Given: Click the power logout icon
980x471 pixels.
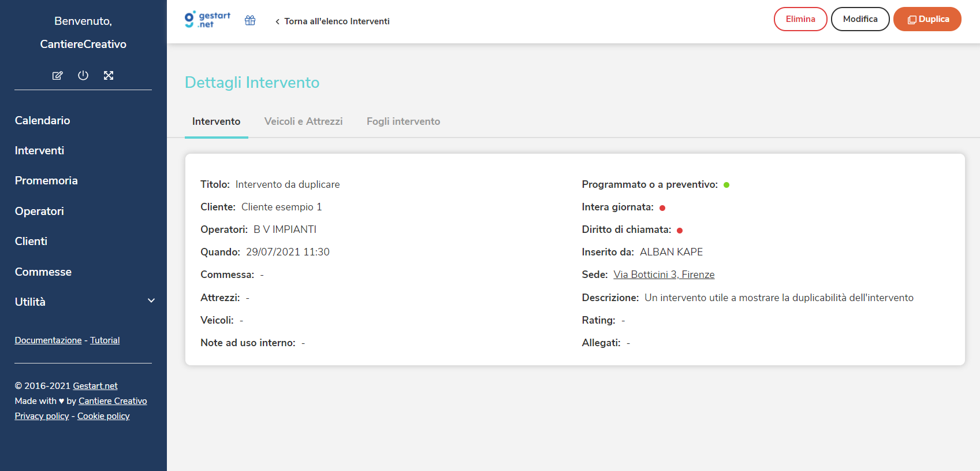Looking at the screenshot, I should (x=83, y=75).
